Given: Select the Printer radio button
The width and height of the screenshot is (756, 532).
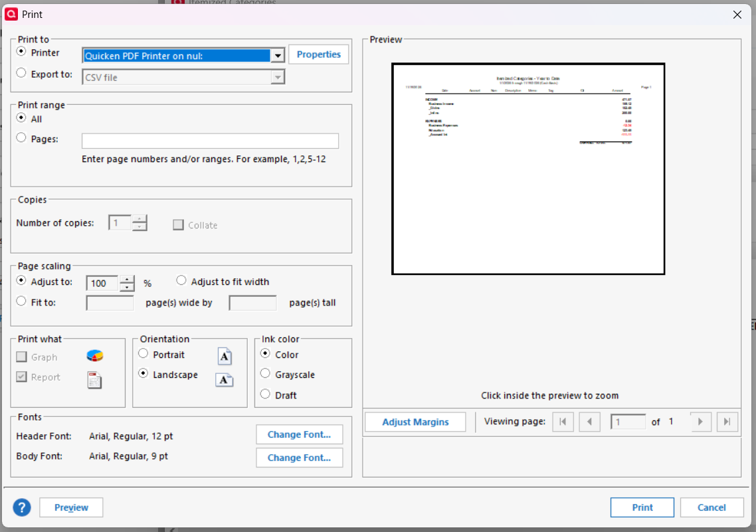Looking at the screenshot, I should 21,51.
